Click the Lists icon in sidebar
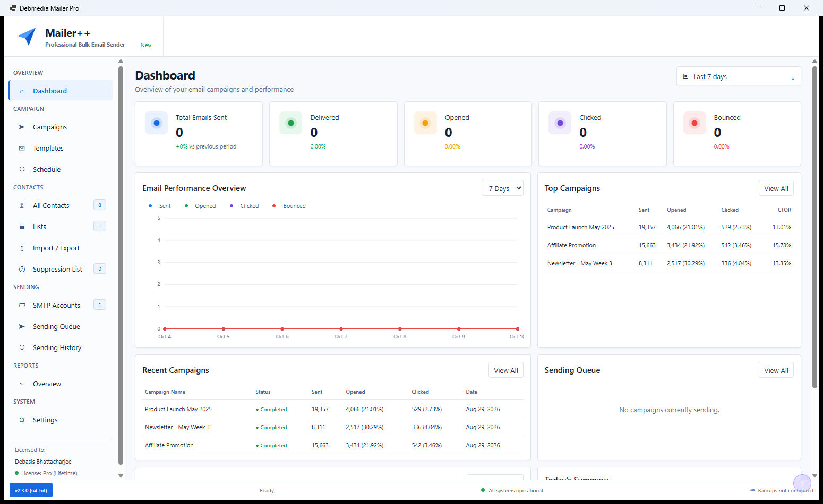The height and width of the screenshot is (504, 823). [22, 227]
